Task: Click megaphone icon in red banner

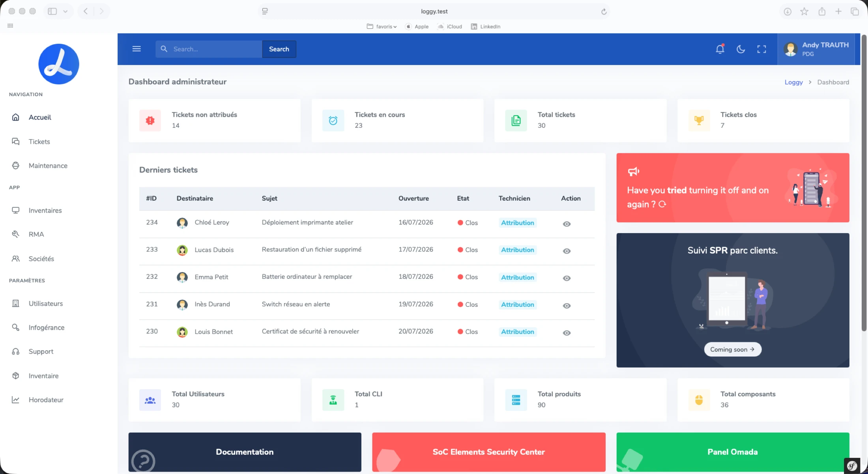Action: (x=634, y=171)
